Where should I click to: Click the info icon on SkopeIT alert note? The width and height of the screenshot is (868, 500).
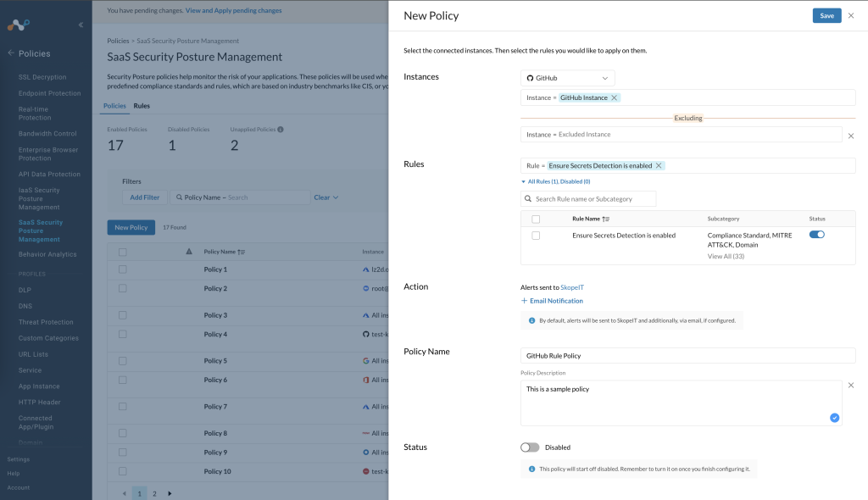532,320
